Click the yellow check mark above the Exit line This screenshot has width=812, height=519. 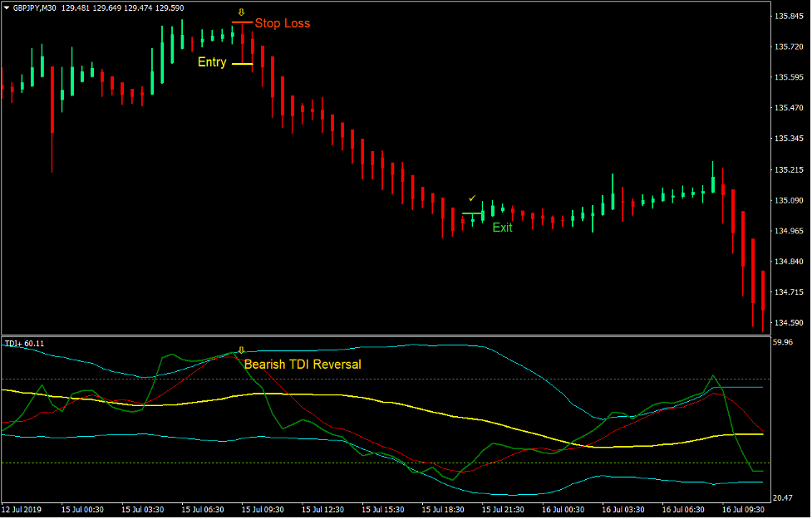coord(472,198)
